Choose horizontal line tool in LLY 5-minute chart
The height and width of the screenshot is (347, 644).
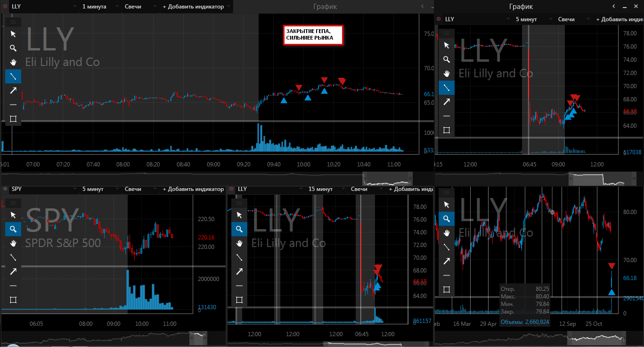click(x=447, y=116)
